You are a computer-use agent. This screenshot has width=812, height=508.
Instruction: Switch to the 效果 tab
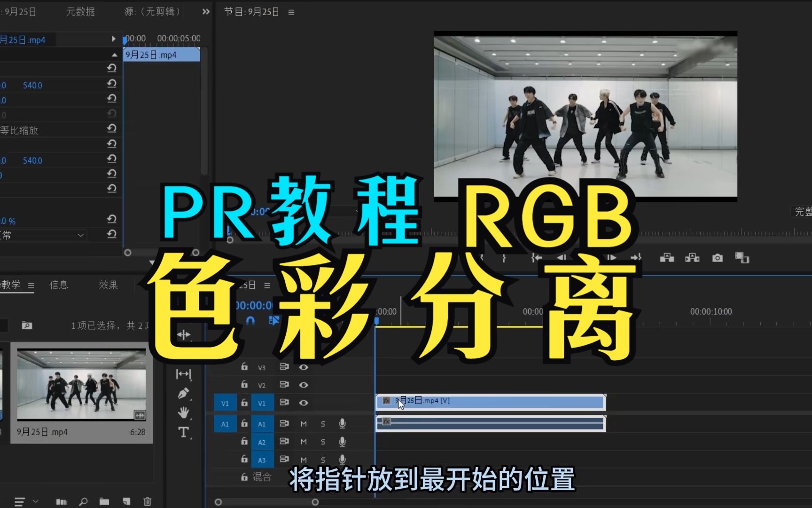pyautogui.click(x=108, y=285)
